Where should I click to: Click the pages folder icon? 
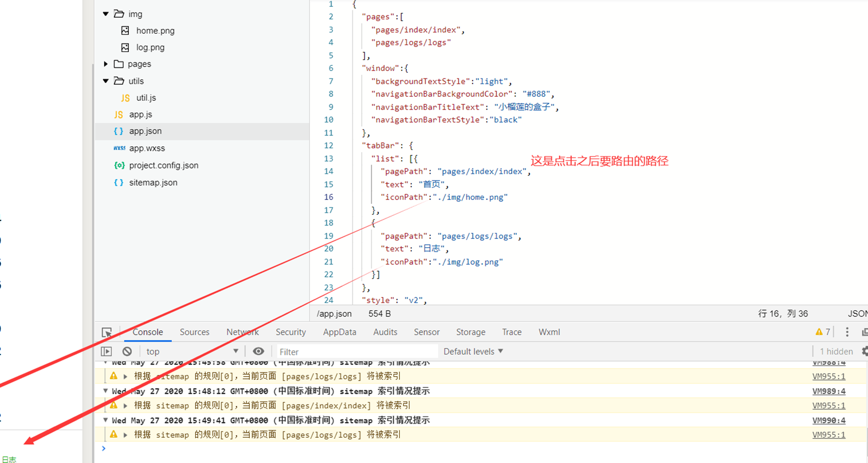(119, 64)
